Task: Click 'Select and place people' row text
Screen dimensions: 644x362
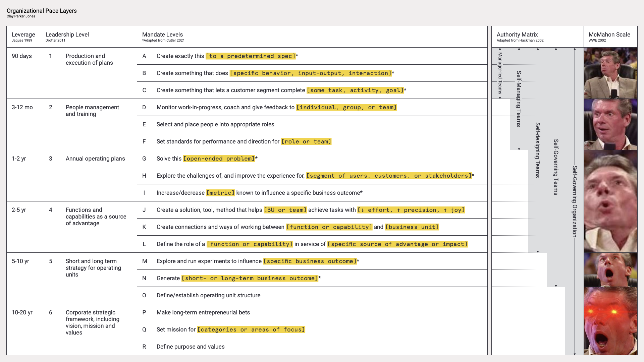Action: coord(215,124)
